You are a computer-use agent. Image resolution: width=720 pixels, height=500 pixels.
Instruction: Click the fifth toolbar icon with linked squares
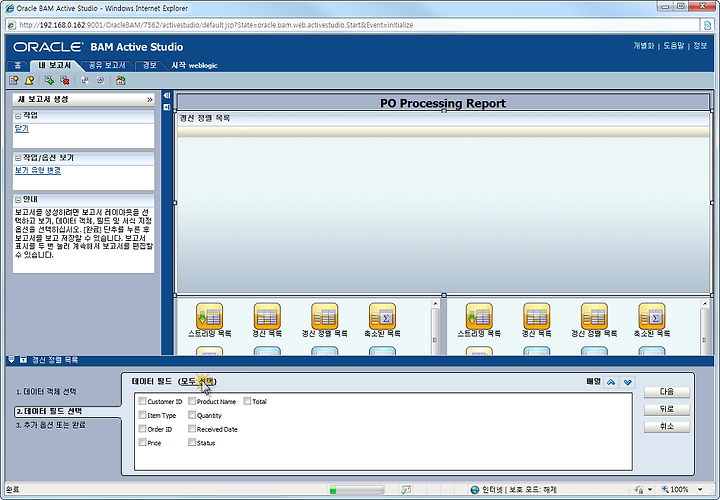84,80
